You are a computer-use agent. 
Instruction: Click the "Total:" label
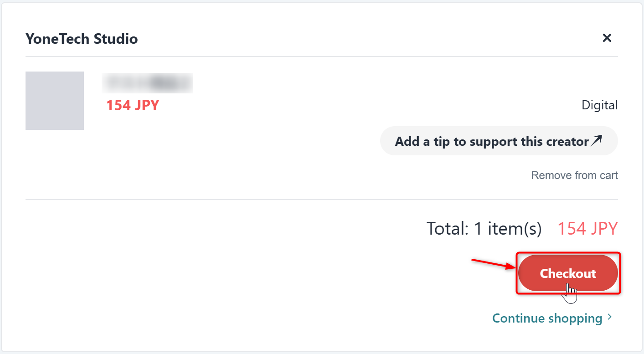click(x=447, y=228)
